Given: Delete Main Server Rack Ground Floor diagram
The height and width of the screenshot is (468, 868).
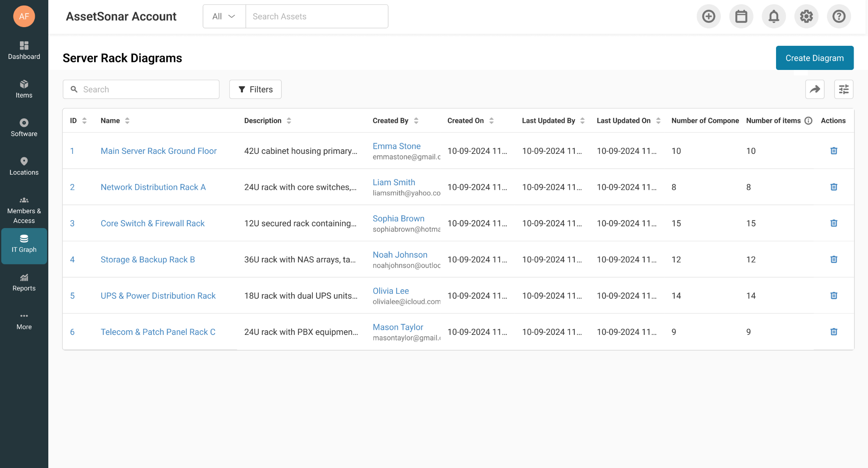Looking at the screenshot, I should point(834,151).
